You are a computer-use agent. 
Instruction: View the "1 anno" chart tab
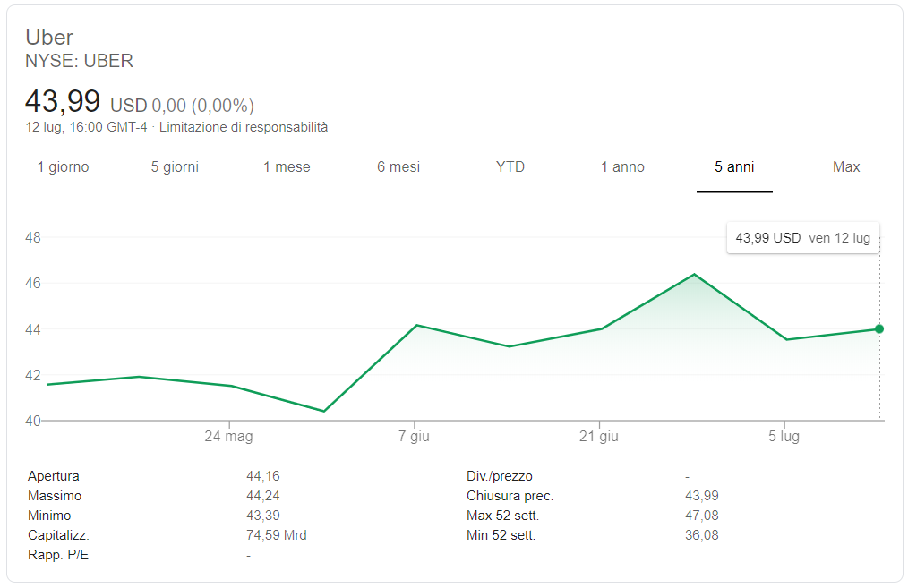click(622, 167)
